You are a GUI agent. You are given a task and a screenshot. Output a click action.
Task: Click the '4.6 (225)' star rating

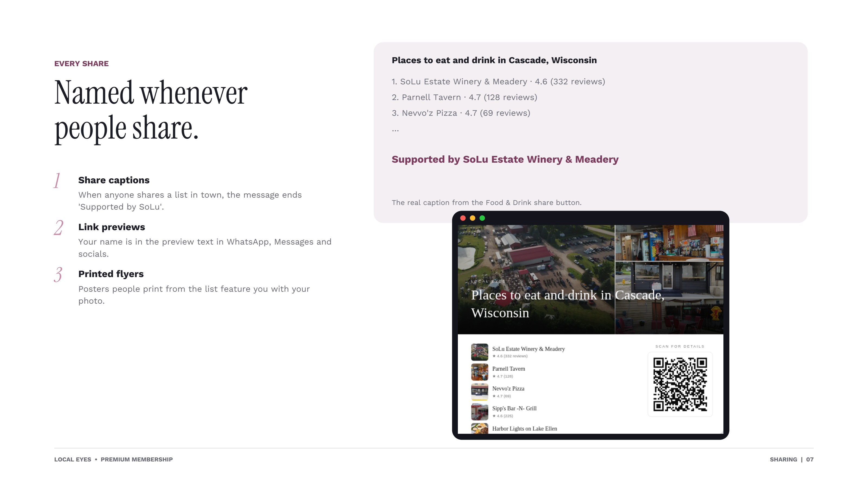point(502,416)
